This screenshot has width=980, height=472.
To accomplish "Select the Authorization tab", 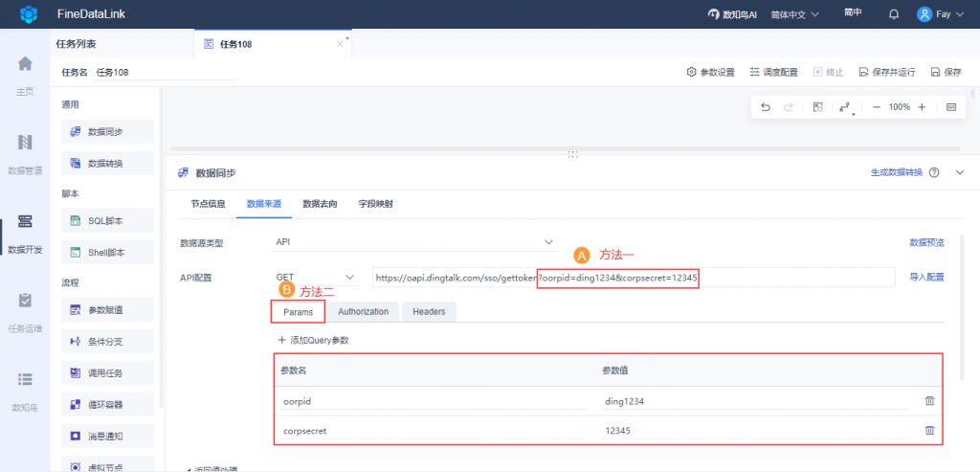I will 363,312.
